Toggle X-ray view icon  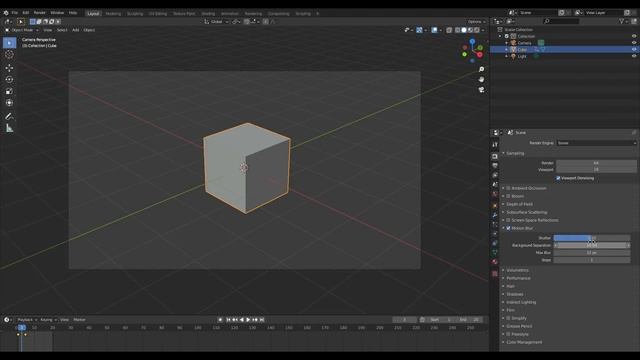[x=449, y=30]
